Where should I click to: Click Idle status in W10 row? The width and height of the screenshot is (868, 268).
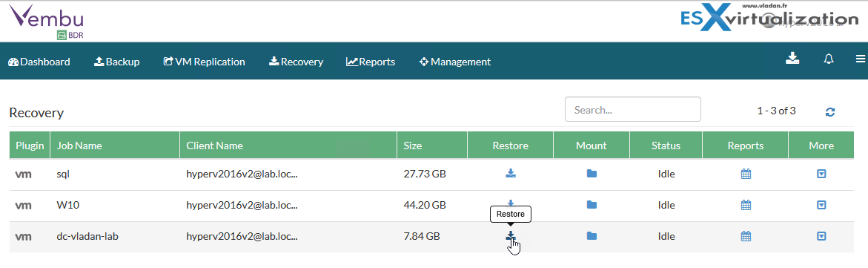tap(666, 205)
